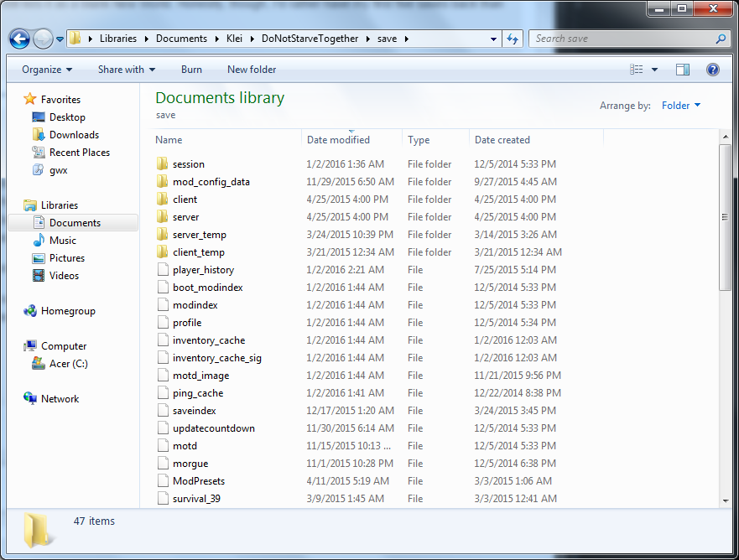Toggle the preview pane button
The height and width of the screenshot is (560, 739).
pos(683,70)
